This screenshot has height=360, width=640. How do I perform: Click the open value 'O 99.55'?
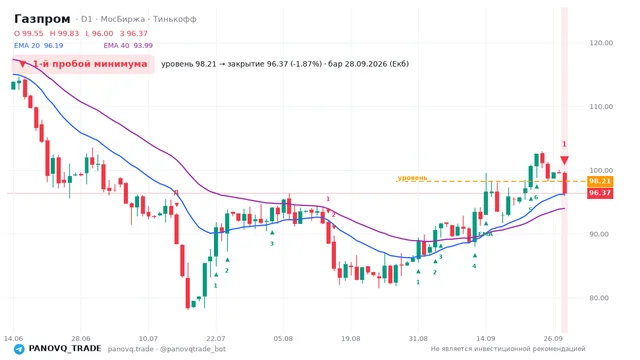29,33
